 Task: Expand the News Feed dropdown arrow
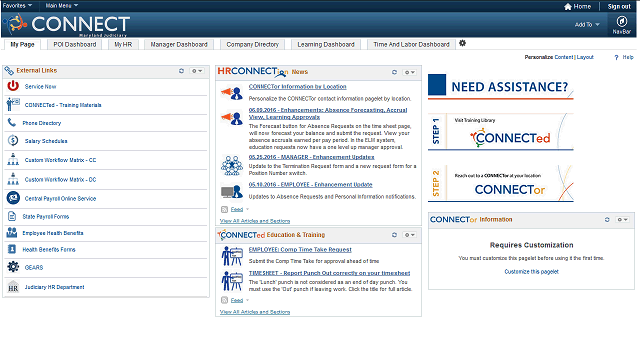247,209
